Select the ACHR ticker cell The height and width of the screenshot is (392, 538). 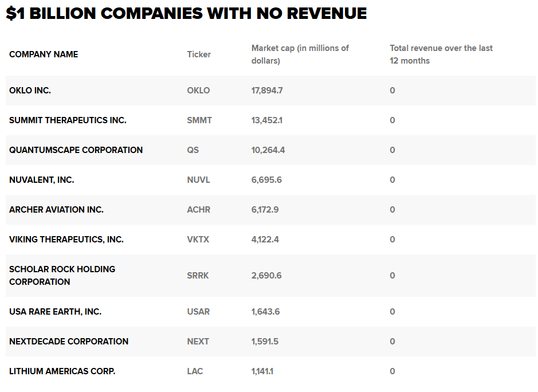[199, 210]
